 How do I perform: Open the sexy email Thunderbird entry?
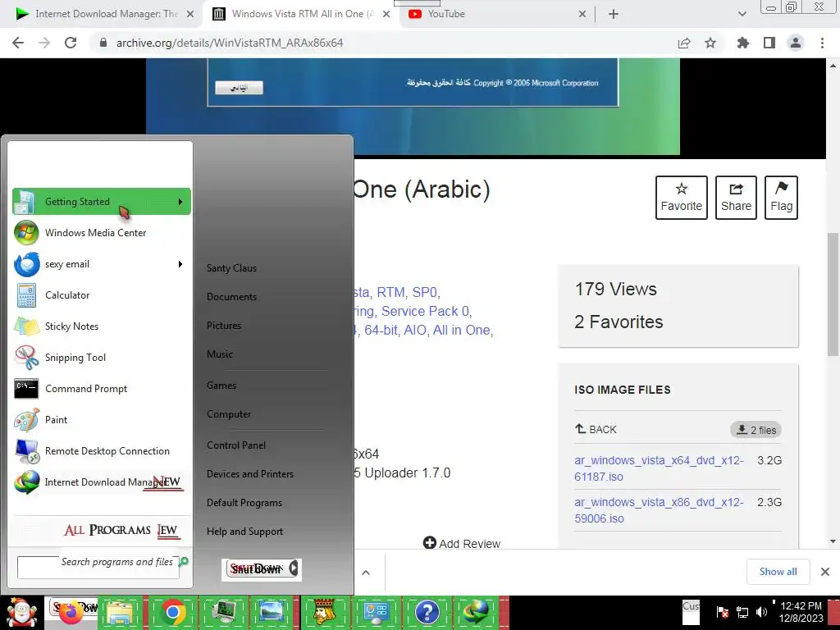101,264
